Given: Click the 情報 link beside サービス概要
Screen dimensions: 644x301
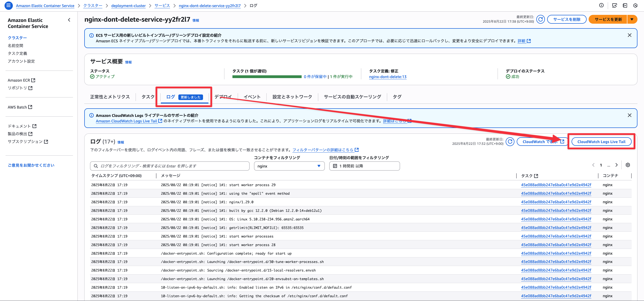Looking at the screenshot, I should click(128, 62).
